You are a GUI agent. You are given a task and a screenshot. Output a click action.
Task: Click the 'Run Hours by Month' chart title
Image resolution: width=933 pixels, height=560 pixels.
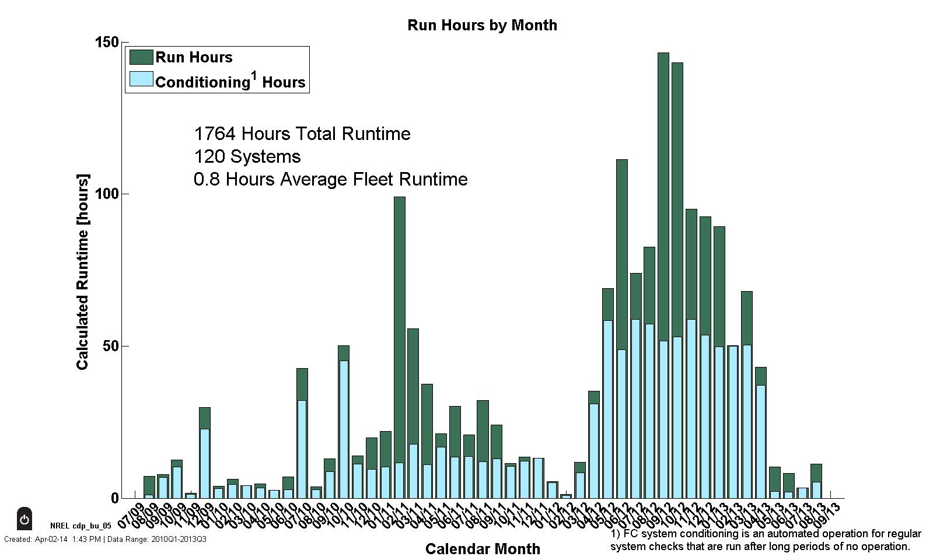pos(482,25)
